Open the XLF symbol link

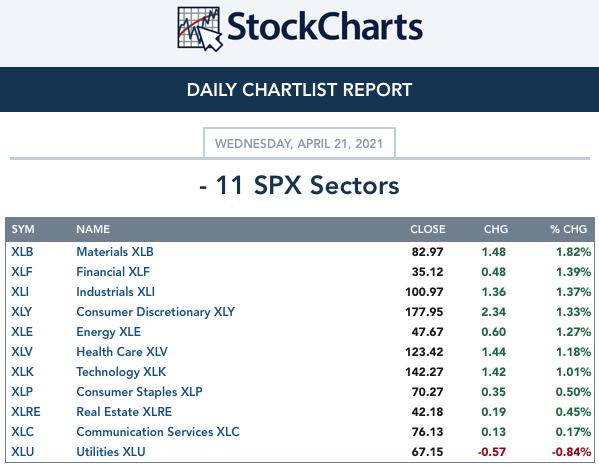pyautogui.click(x=22, y=272)
